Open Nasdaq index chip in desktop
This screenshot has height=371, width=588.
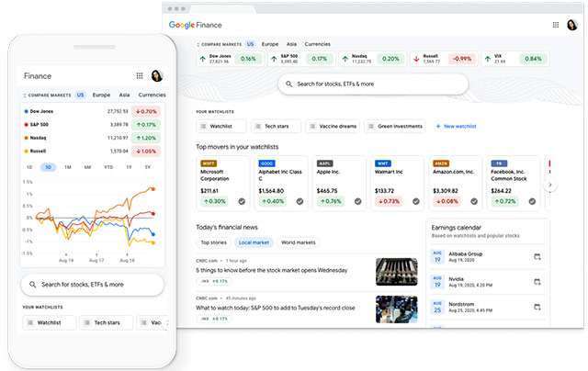pos(372,59)
